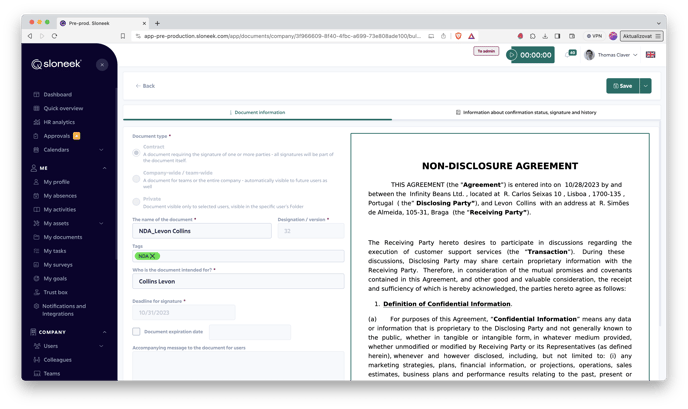Select Company-wide / team-wide radio

136,179
